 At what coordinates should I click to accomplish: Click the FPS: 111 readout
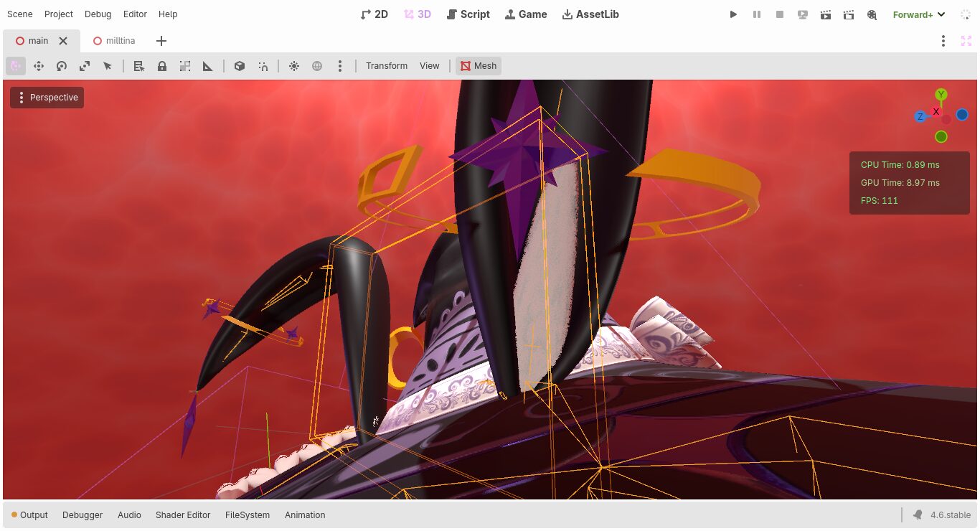tap(880, 201)
